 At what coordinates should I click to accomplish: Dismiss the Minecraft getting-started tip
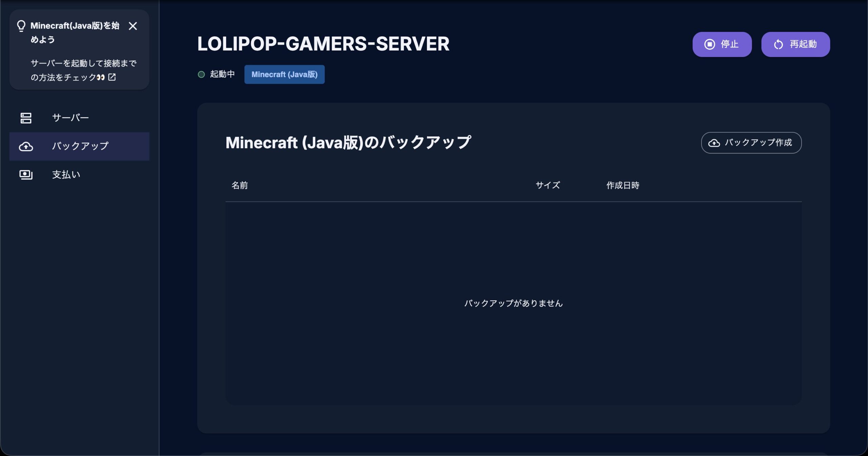[133, 26]
